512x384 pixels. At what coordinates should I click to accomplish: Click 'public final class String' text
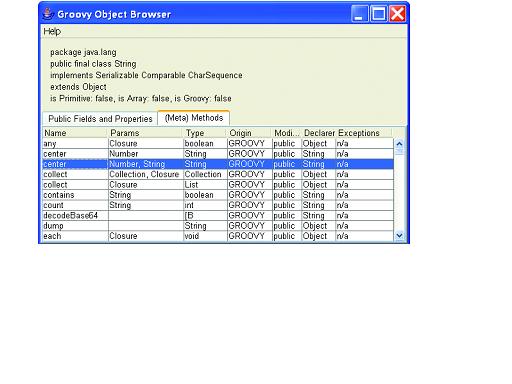click(x=93, y=64)
